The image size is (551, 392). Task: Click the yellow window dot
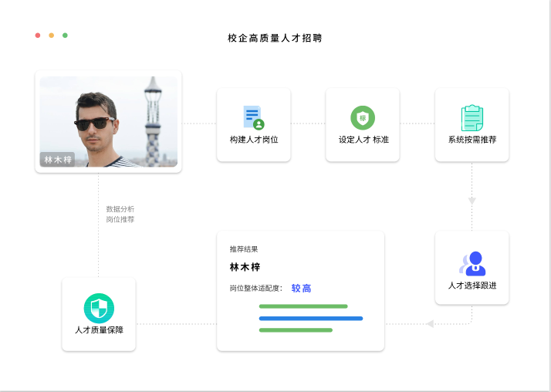pos(51,35)
